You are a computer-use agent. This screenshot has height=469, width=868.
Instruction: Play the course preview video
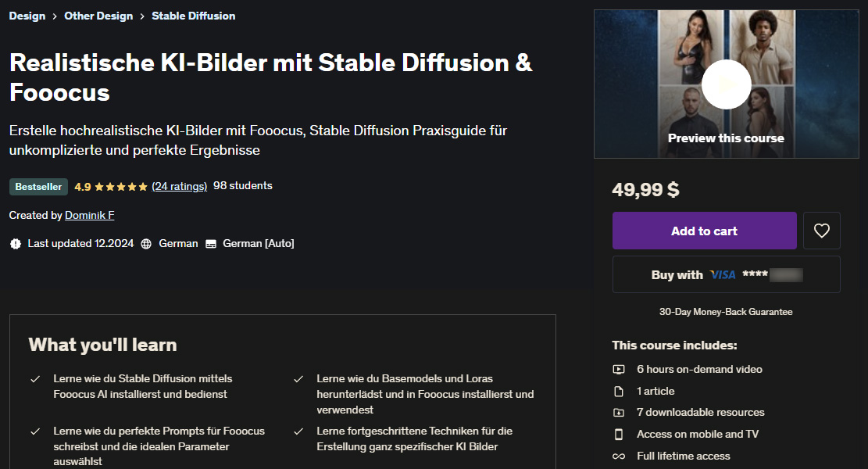[726, 84]
